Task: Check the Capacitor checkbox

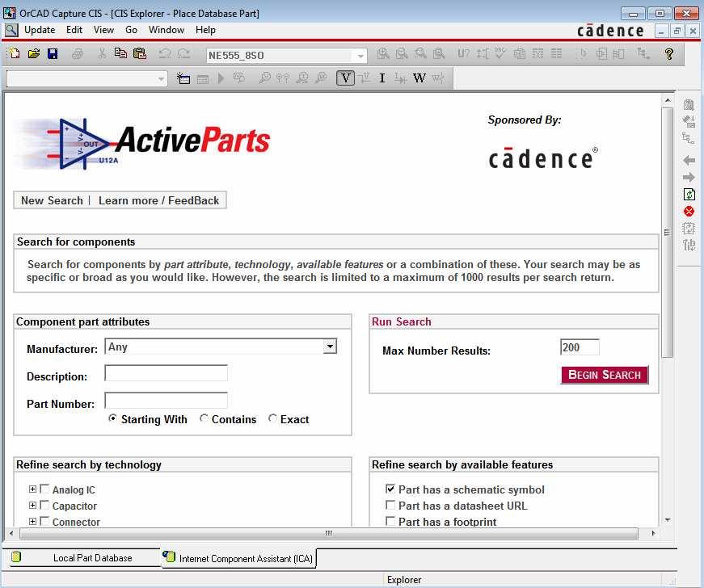Action: click(x=44, y=505)
